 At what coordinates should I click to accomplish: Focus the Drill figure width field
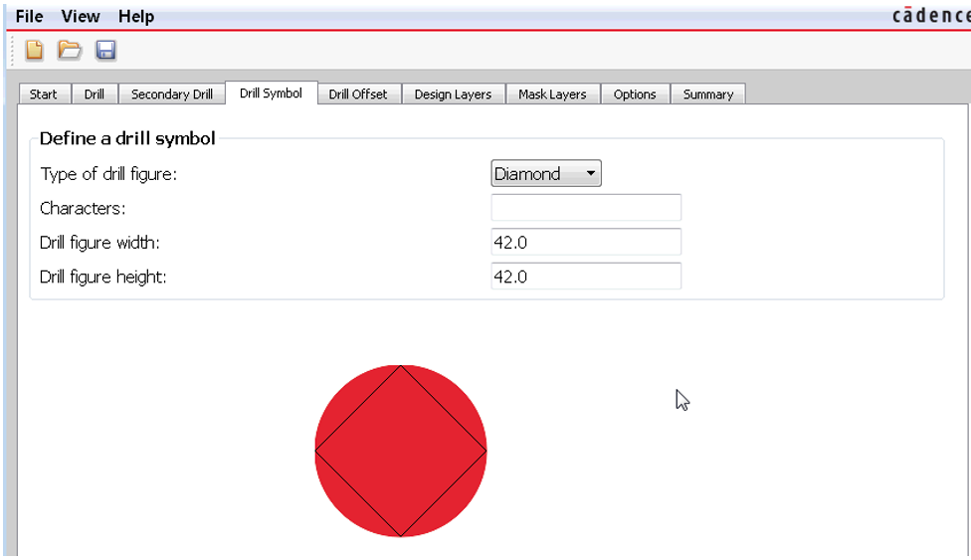[586, 242]
